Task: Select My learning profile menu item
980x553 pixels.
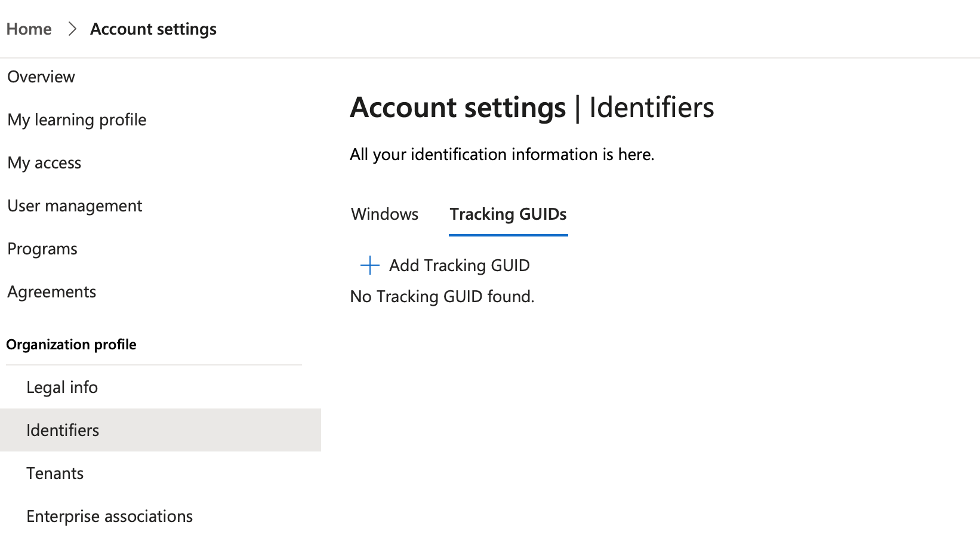Action: 77,120
